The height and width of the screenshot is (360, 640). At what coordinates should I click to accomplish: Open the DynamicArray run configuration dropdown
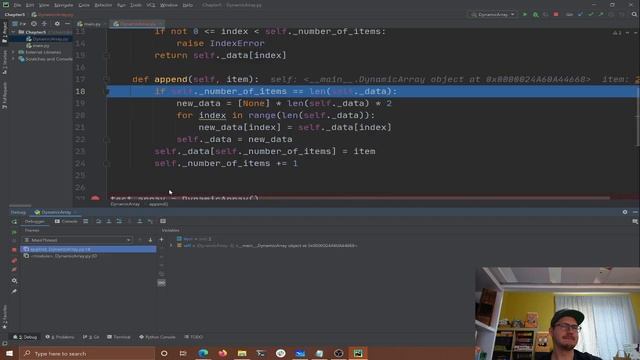493,14
